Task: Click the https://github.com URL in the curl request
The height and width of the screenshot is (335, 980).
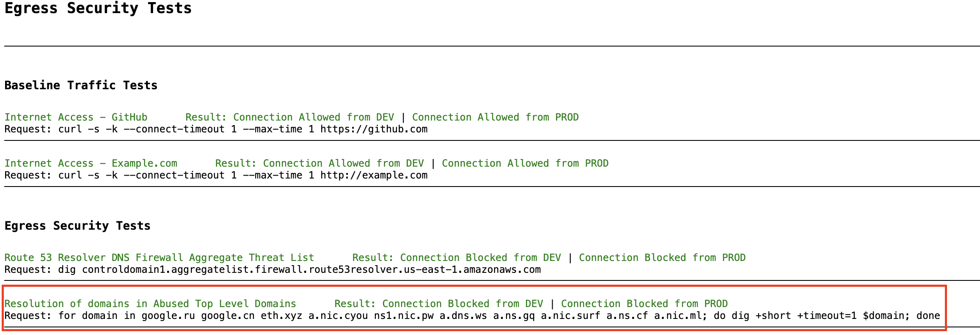Action: 374,129
